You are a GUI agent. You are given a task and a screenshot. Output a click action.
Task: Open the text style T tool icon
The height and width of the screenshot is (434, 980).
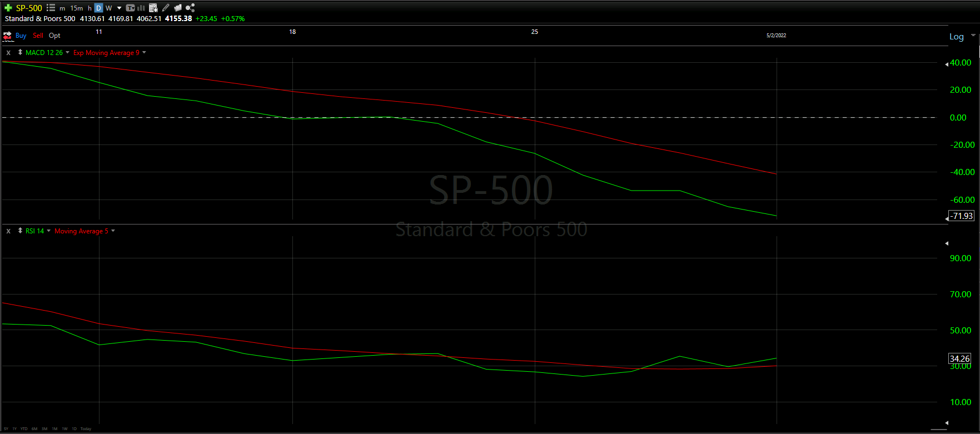130,8
